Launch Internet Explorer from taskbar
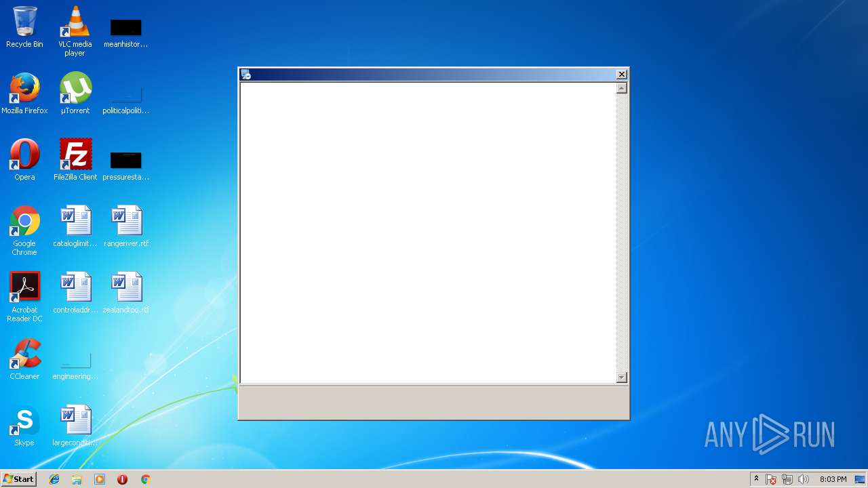868x488 pixels. (54, 479)
